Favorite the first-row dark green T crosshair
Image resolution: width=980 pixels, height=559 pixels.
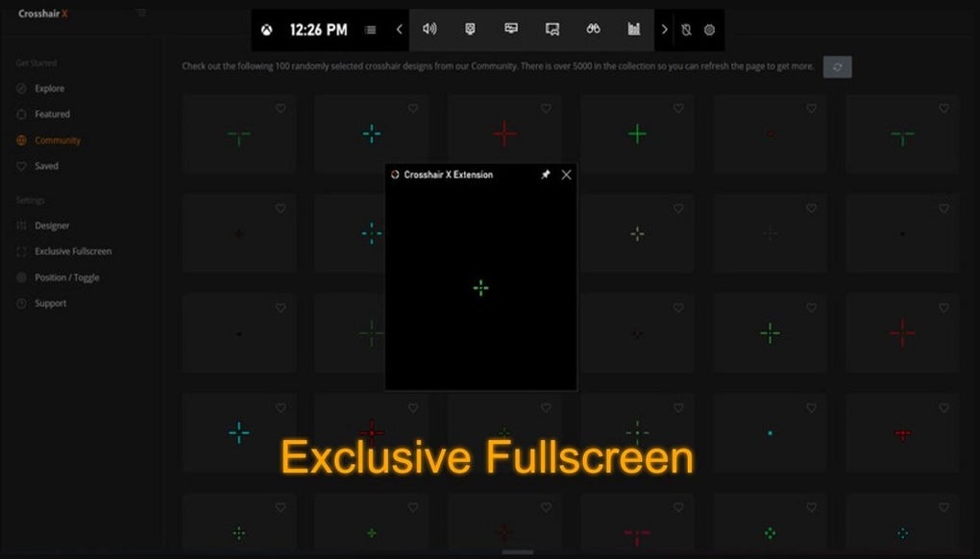(x=281, y=109)
